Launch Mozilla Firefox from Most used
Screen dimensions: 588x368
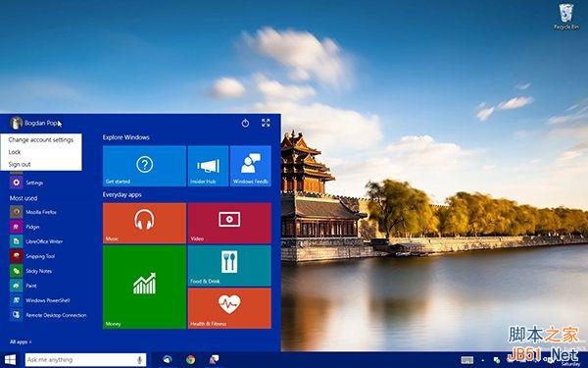click(16, 212)
